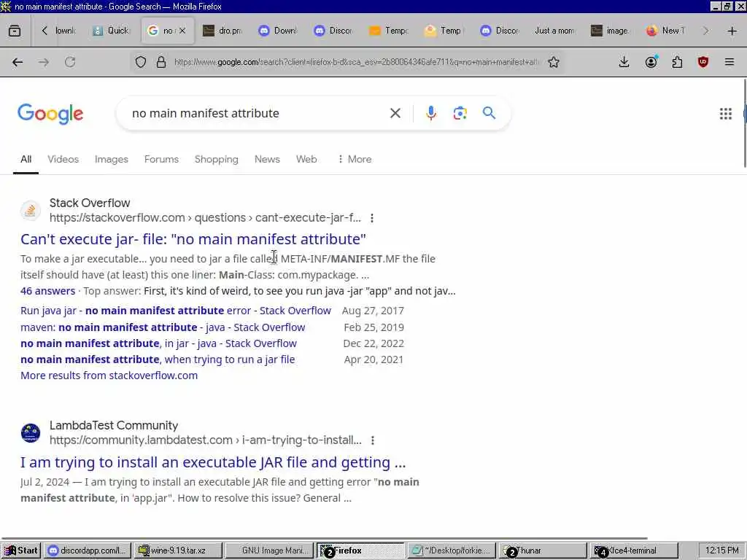Switch to Forums results tab
Viewport: 747px width, 560px height.
click(161, 160)
